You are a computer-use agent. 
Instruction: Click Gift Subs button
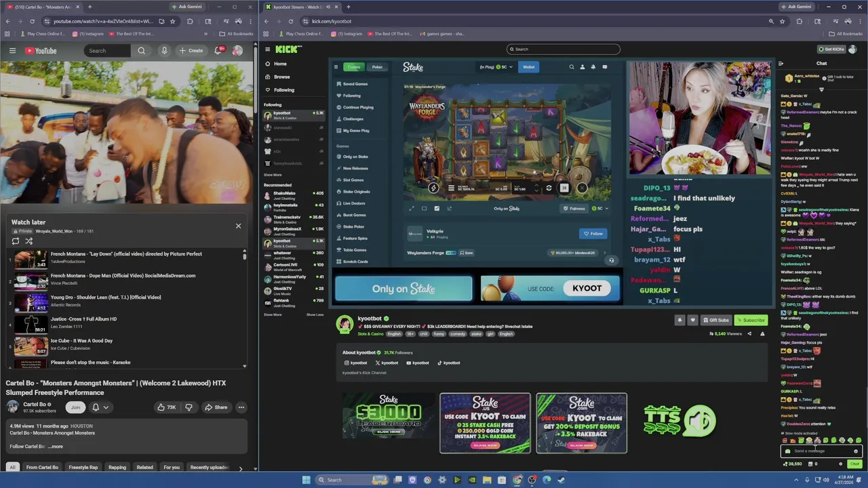(716, 320)
